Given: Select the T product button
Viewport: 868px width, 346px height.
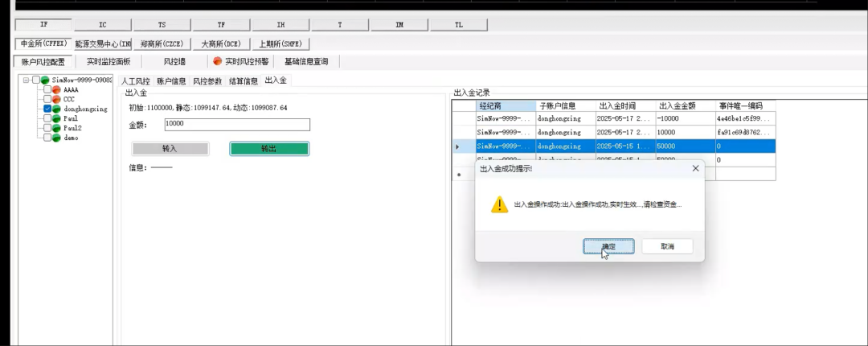Looking at the screenshot, I should [x=340, y=25].
